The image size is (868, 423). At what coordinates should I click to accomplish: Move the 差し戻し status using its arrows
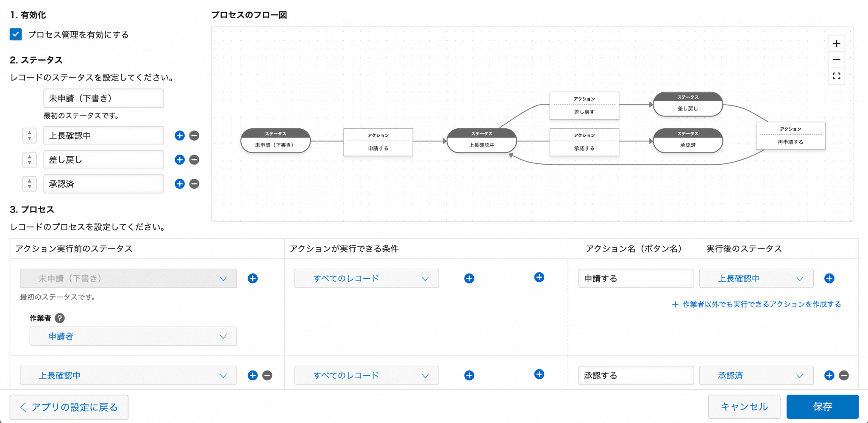coord(29,160)
